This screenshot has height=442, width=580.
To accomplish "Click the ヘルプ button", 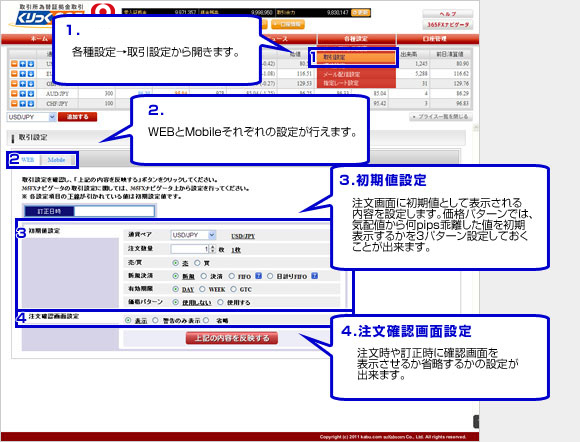I will [448, 14].
